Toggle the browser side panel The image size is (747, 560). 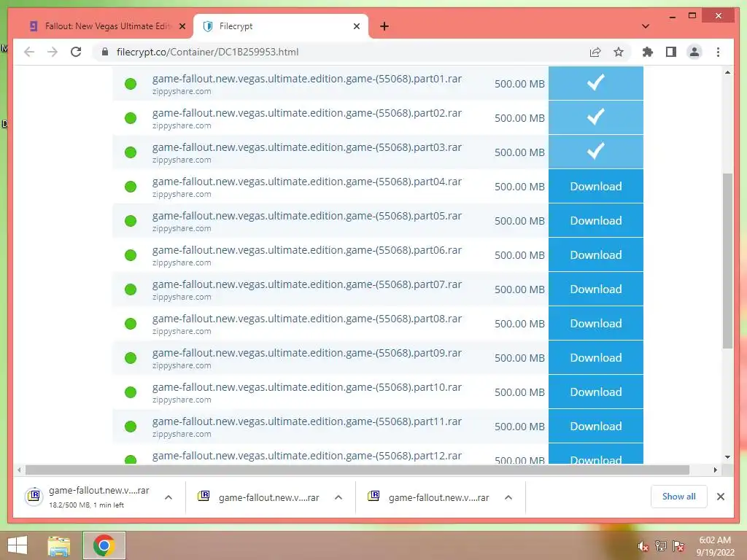coord(671,52)
